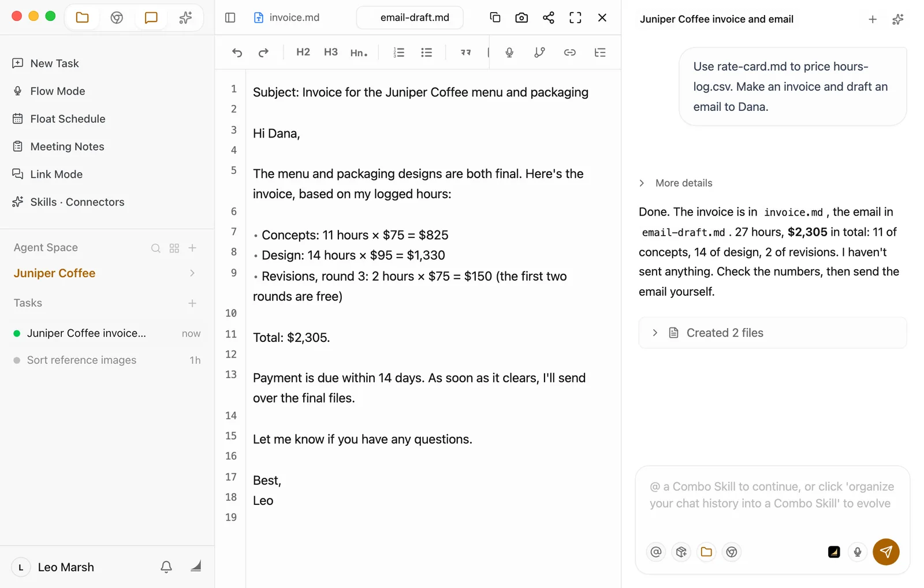Switch to the invoice.md tab
924x588 pixels.
(x=287, y=17)
